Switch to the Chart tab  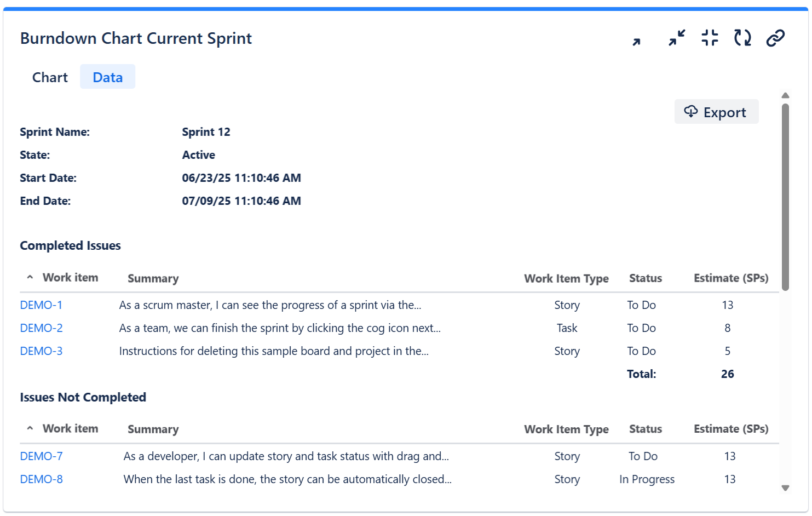49,77
